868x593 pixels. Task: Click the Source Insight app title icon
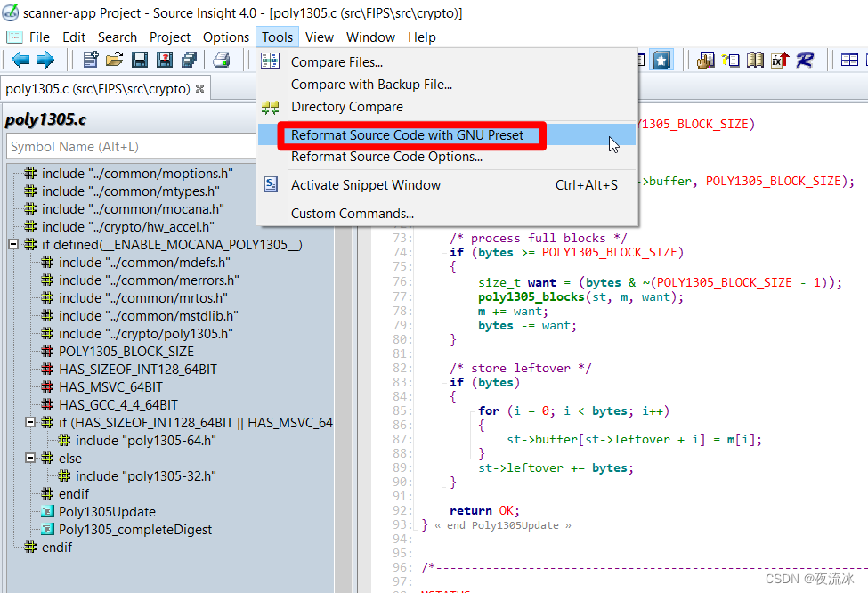click(11, 12)
